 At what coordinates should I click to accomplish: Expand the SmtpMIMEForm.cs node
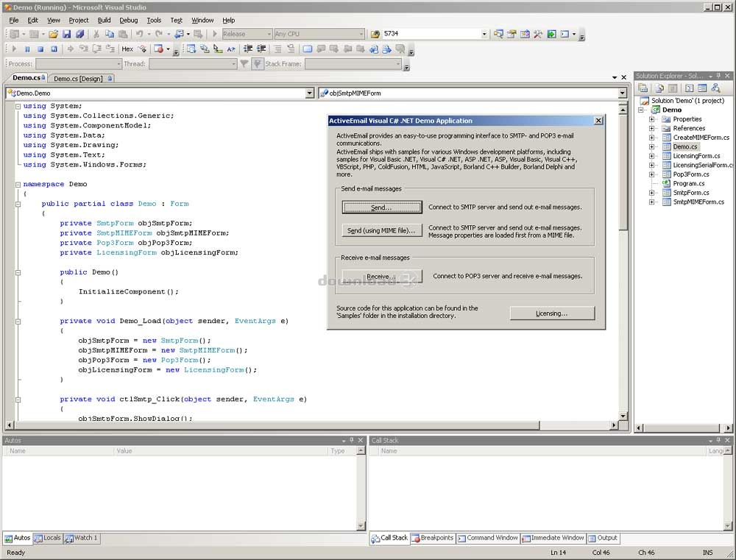651,202
